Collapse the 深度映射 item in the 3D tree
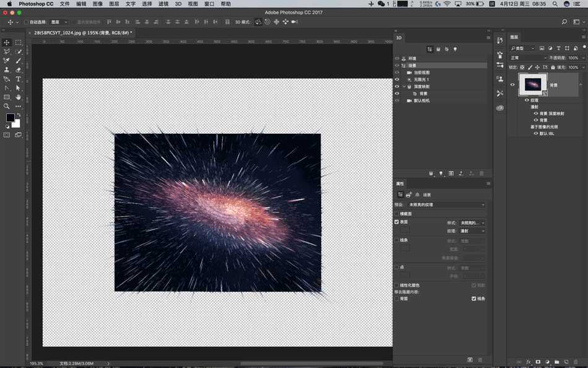The height and width of the screenshot is (368, 588). (404, 86)
